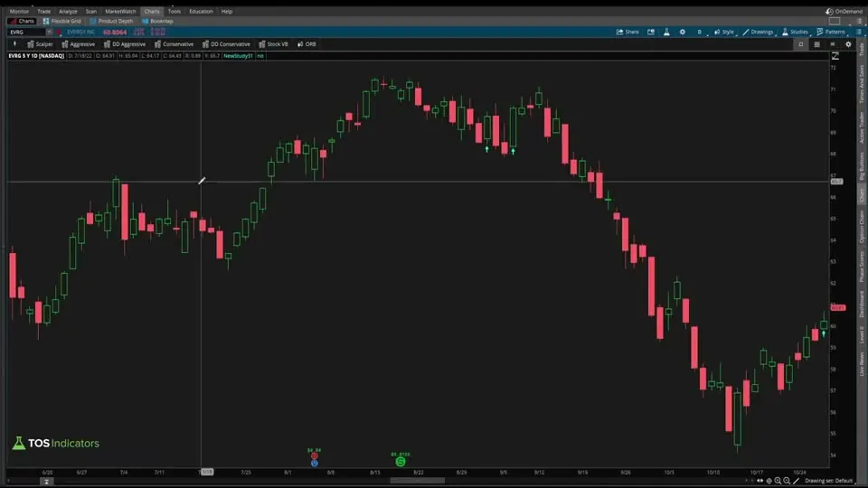The width and height of the screenshot is (868, 488).
Task: Click the pin icon left of Scalper
Action: coord(15,43)
